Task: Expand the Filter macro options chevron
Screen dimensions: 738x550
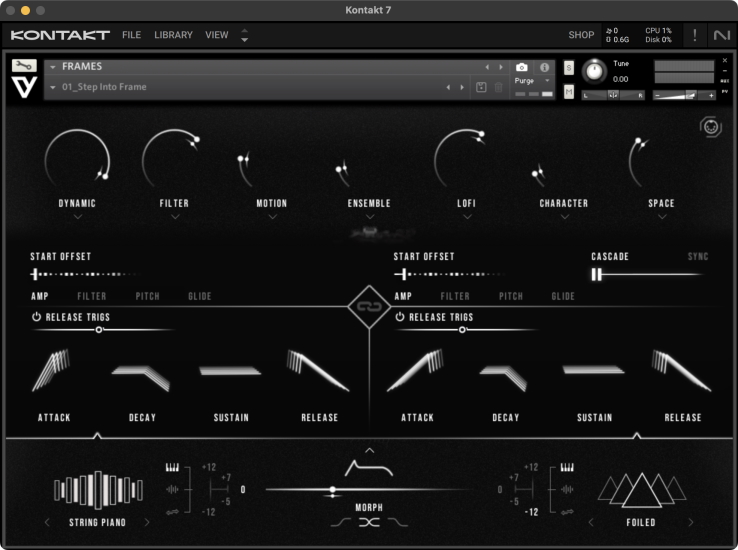Action: pyautogui.click(x=175, y=217)
